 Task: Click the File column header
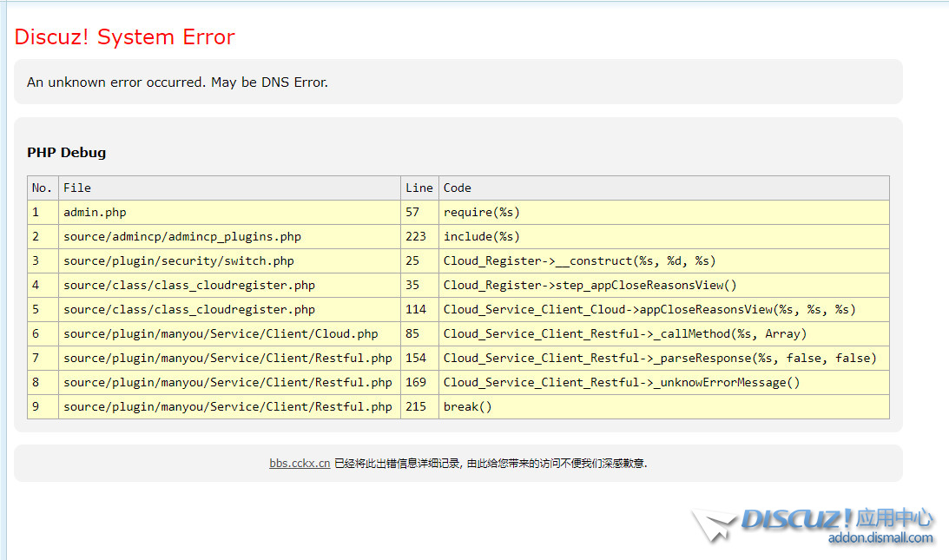[77, 188]
